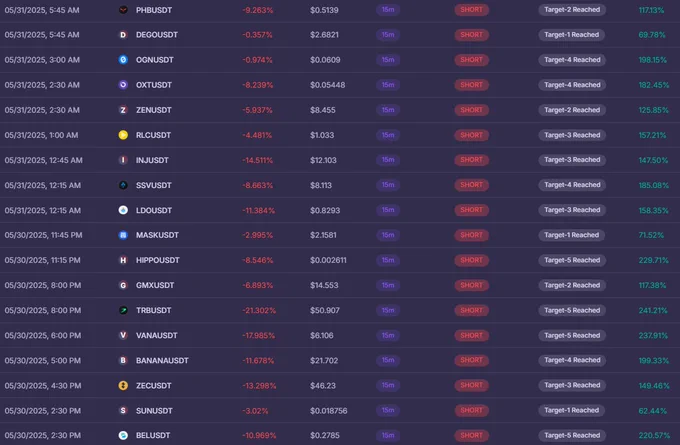Click 15m timeframe badge for ZENUSDT

point(388,110)
